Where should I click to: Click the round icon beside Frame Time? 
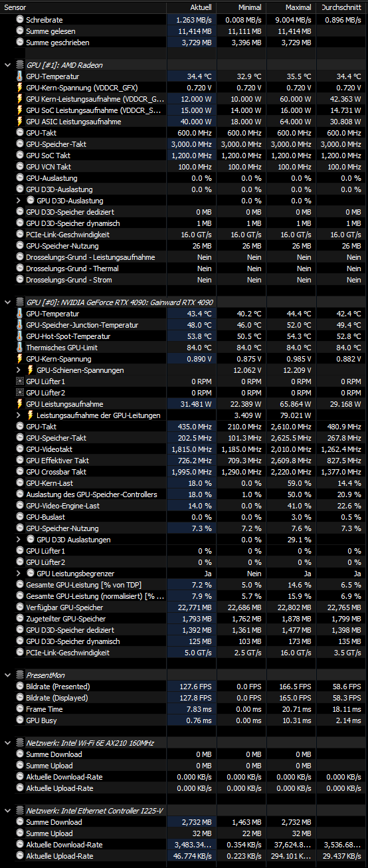pos(19,709)
